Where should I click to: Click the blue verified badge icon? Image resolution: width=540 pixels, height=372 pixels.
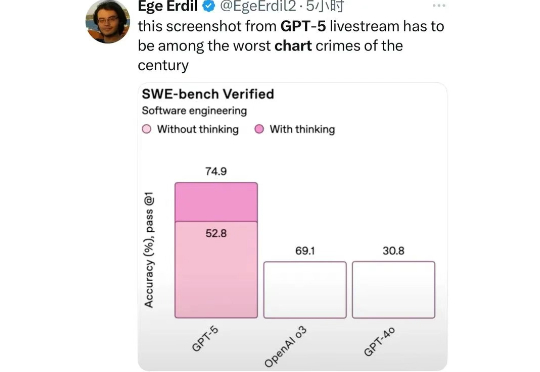(208, 6)
